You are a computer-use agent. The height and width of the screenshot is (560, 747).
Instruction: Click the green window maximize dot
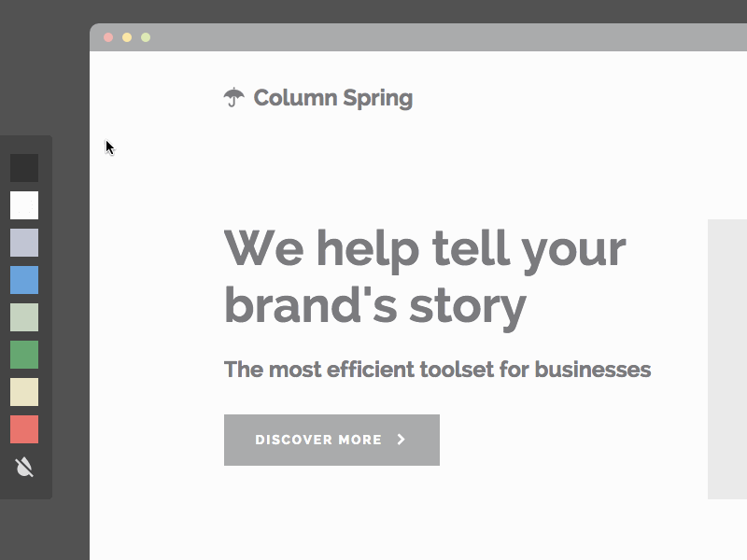click(146, 37)
